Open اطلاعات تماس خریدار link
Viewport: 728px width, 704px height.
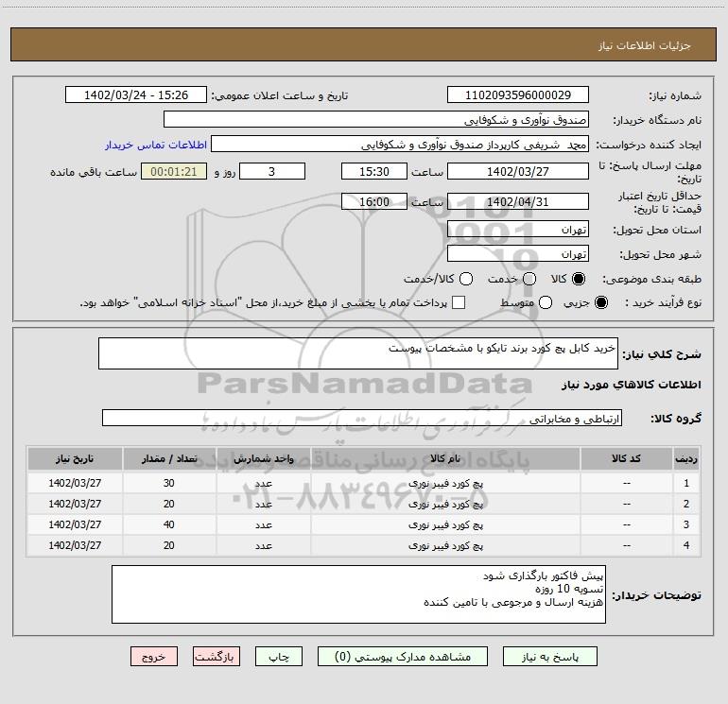(156, 145)
